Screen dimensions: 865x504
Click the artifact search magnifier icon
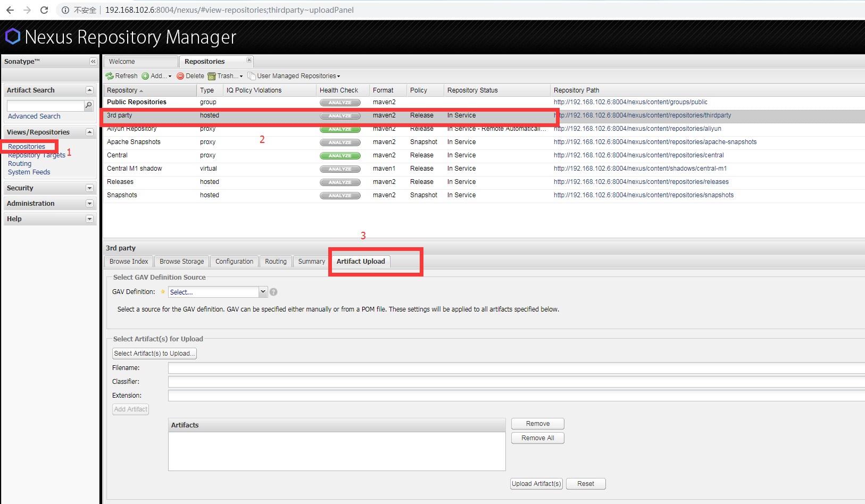pos(89,105)
